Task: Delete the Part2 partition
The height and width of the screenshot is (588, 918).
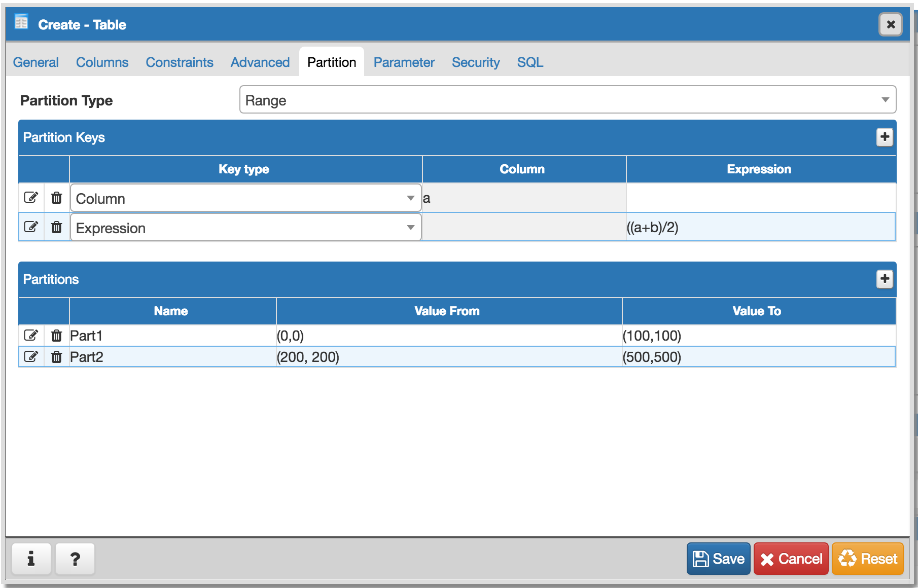Action: [x=56, y=357]
